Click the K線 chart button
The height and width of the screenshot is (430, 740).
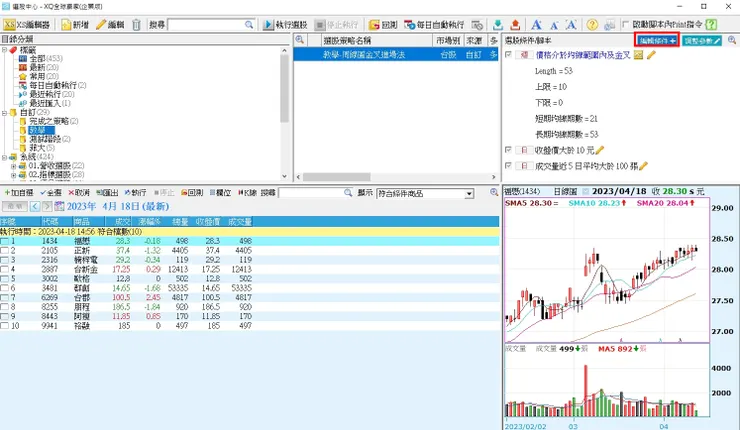point(247,193)
